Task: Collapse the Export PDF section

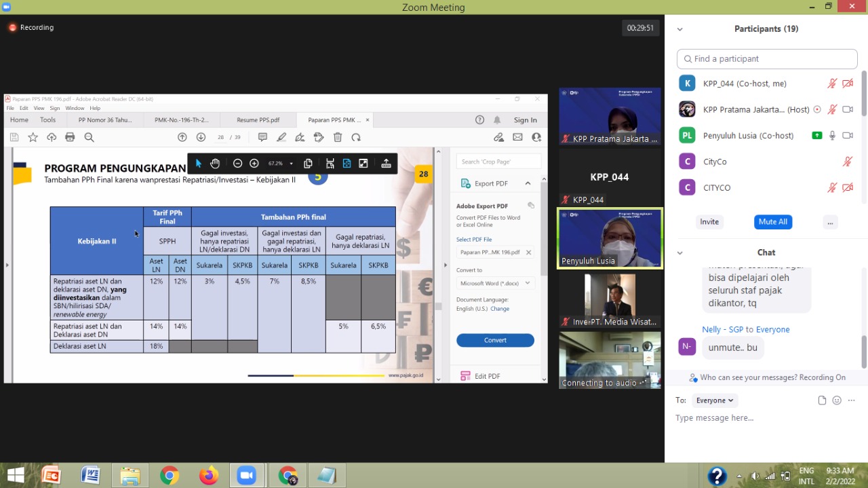Action: 528,183
